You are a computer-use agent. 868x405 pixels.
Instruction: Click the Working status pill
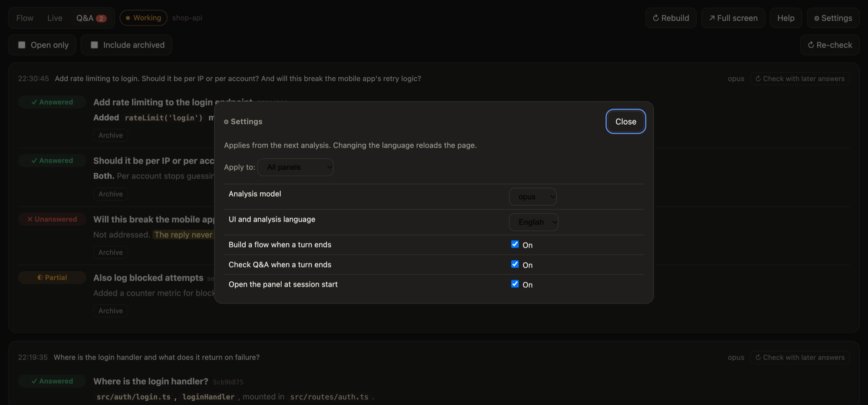(143, 18)
